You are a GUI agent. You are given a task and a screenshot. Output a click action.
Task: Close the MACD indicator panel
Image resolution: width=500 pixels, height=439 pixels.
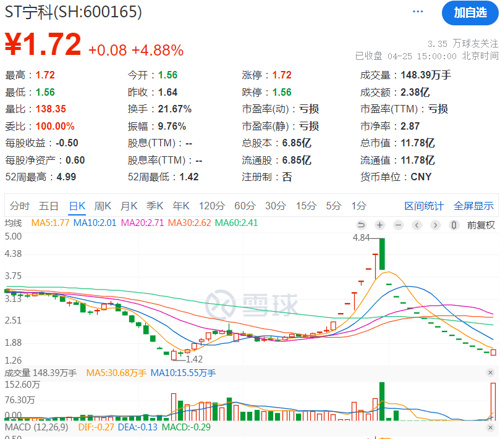(x=490, y=427)
